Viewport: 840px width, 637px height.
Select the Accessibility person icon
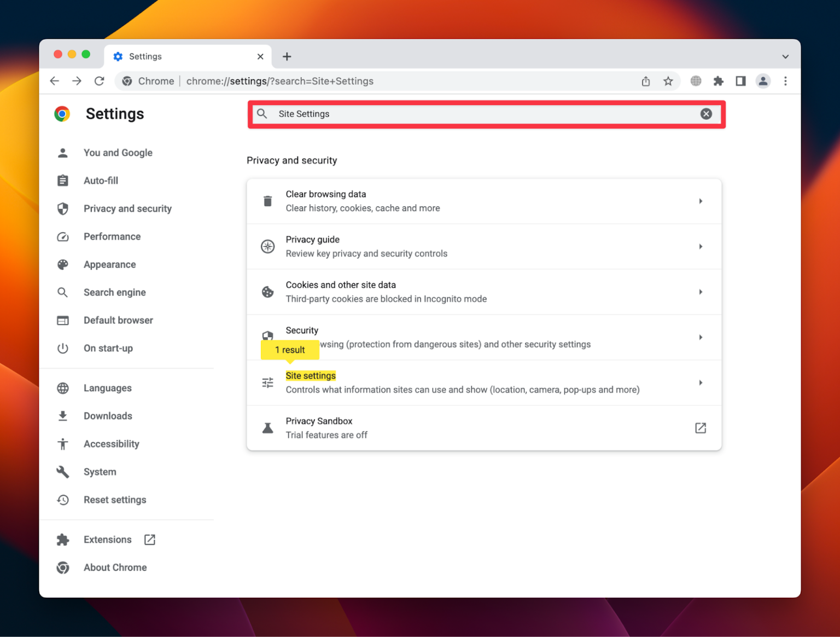pos(63,444)
